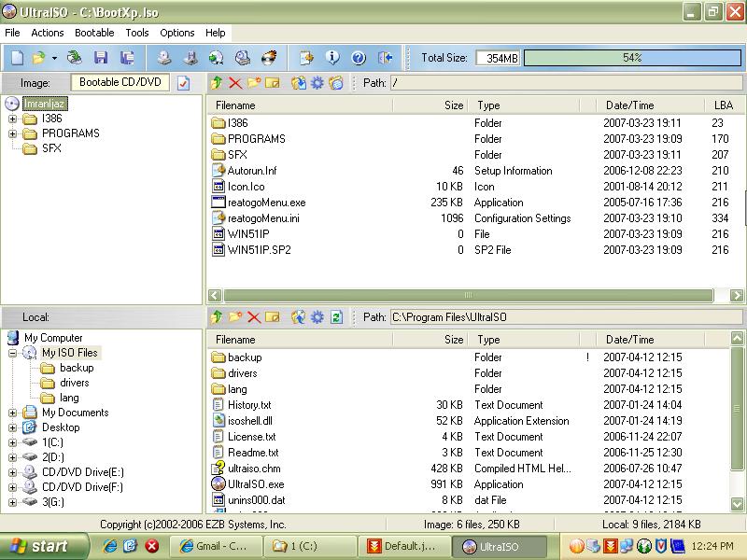The height and width of the screenshot is (560, 747).
Task: Click the Add files toolbar icon
Action: pyautogui.click(x=306, y=58)
